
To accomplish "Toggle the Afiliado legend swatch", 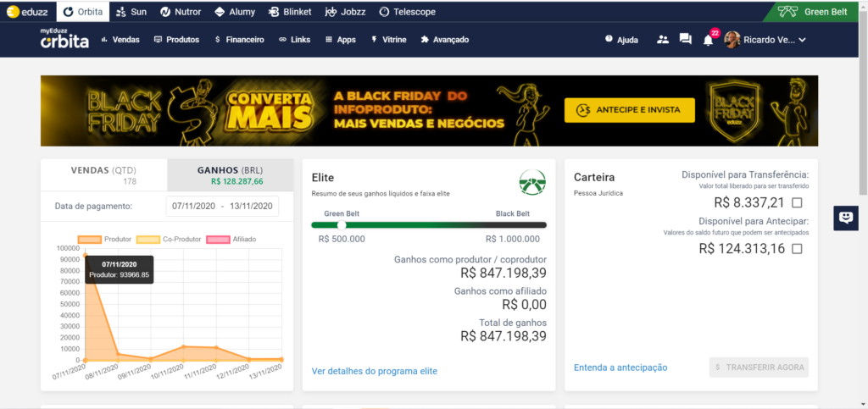I will point(218,240).
